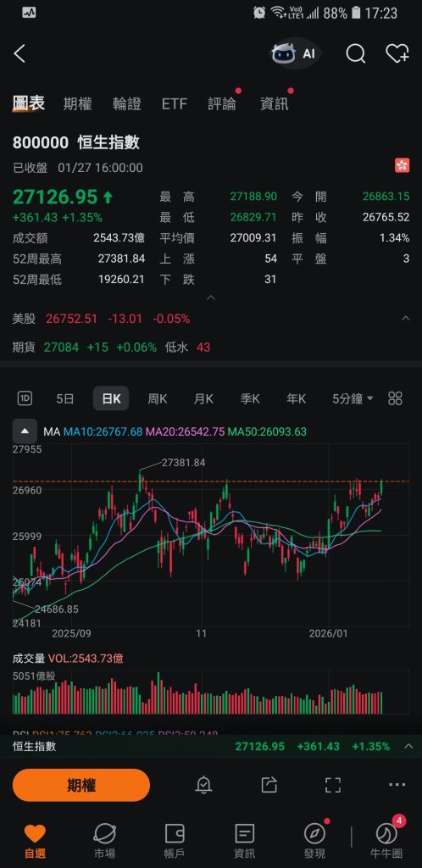Go to 自選 watchlist tab
Screen dimensions: 422x868
(35, 840)
